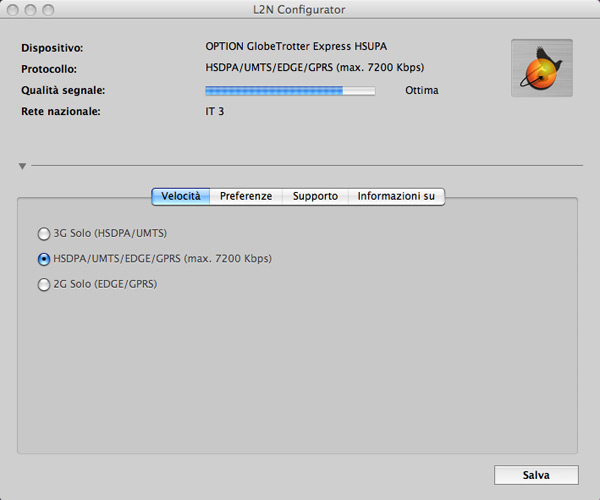600x500 pixels.
Task: Save settings with the Salva button
Action: (536, 475)
